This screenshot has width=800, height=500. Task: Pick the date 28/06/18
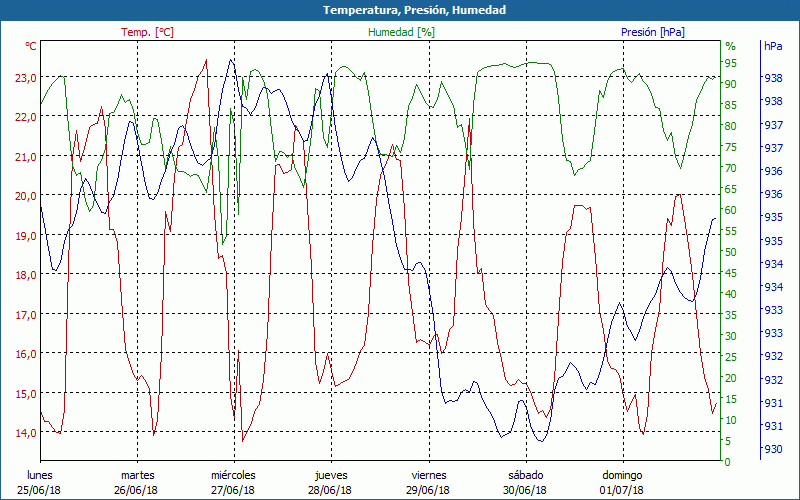pos(330,490)
